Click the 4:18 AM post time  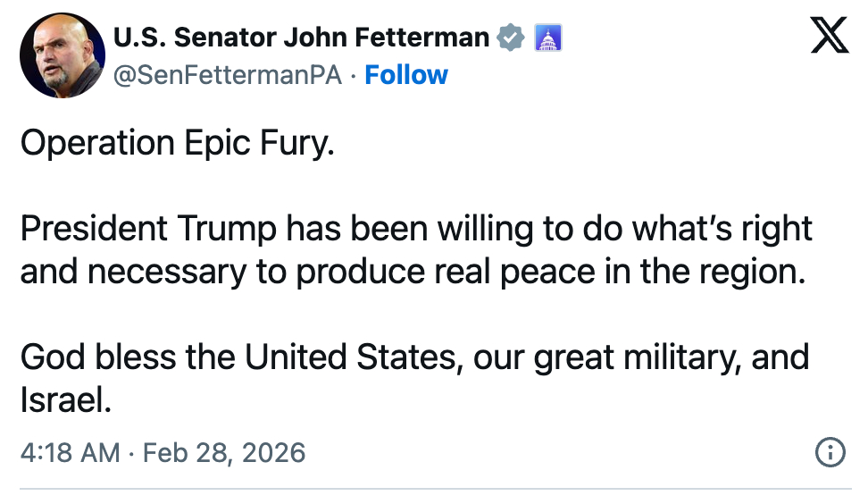tap(70, 452)
